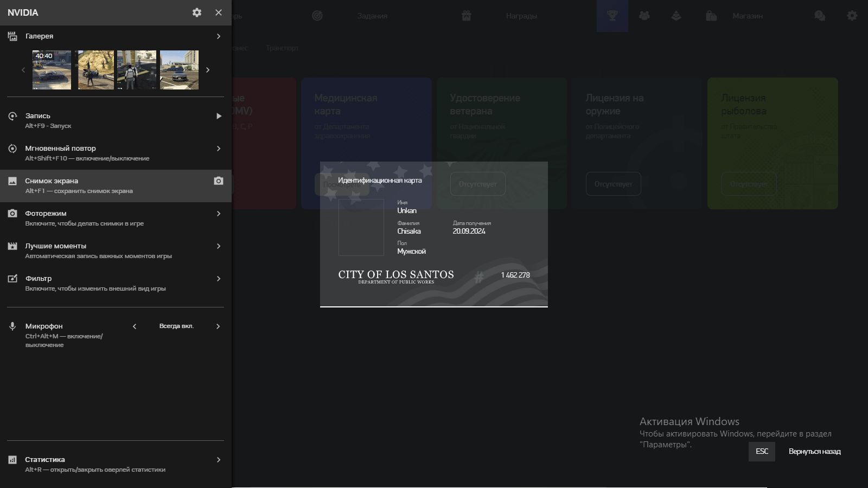
Task: Click the photo placeholder on the ID card
Action: tap(361, 227)
